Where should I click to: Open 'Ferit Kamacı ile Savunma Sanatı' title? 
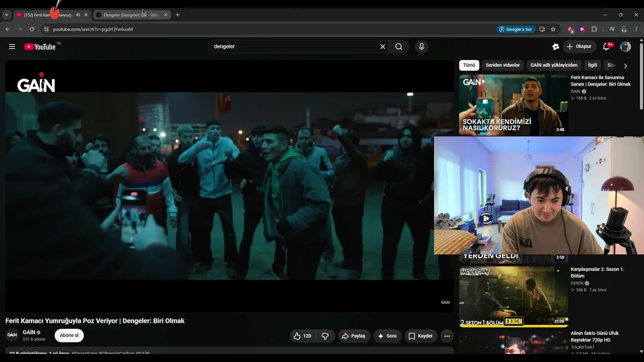[x=600, y=81]
